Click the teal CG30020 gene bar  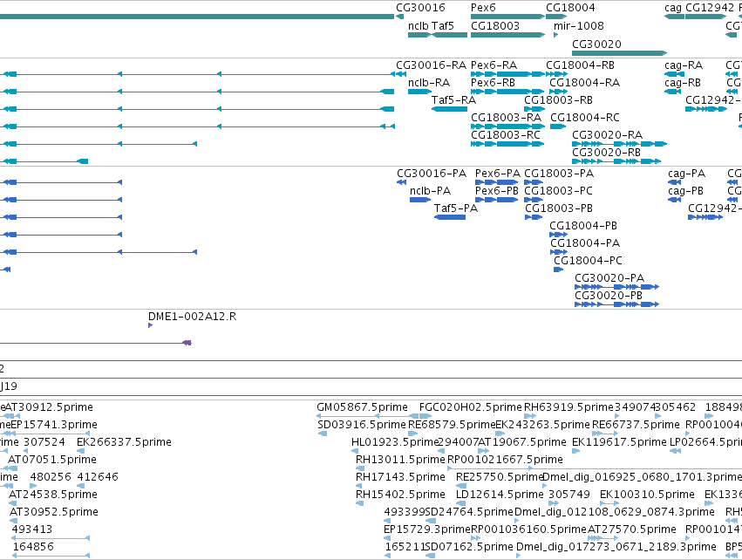point(619,53)
